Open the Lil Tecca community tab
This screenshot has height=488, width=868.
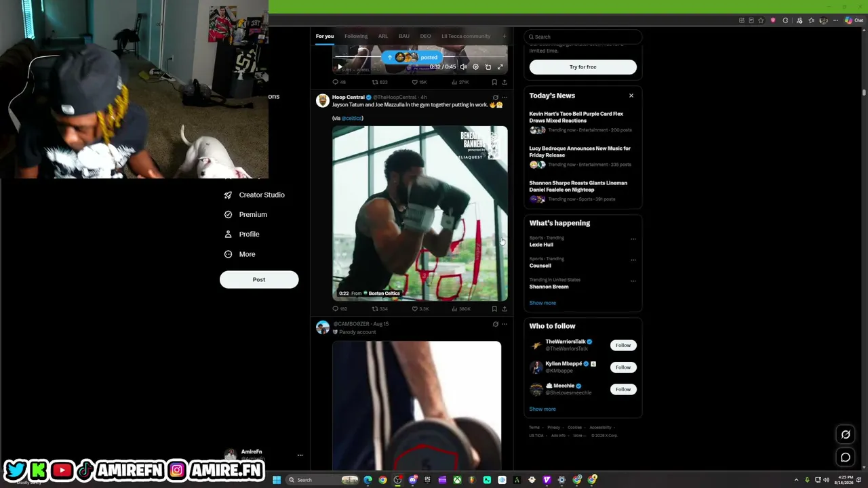coord(466,36)
